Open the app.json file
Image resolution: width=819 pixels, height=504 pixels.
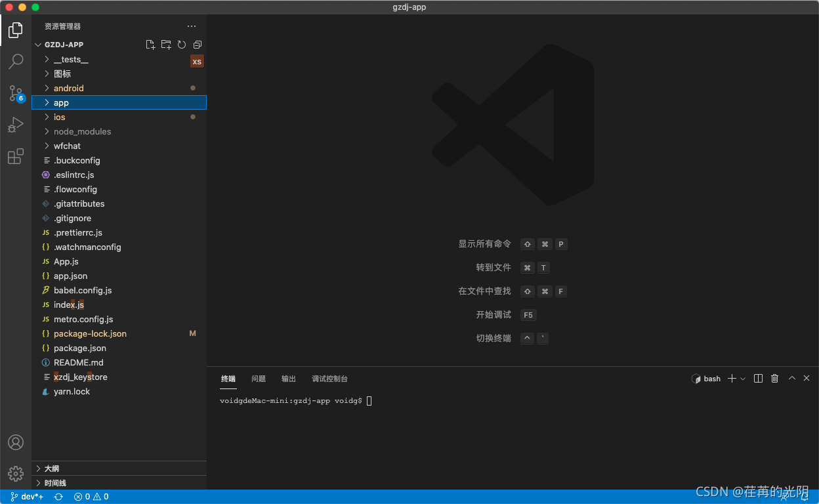coord(119,276)
